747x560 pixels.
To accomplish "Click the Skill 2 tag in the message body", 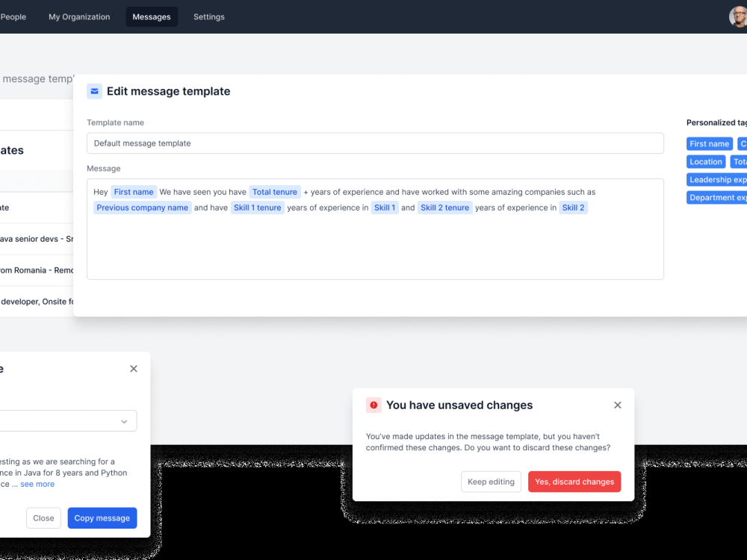I will [x=573, y=208].
